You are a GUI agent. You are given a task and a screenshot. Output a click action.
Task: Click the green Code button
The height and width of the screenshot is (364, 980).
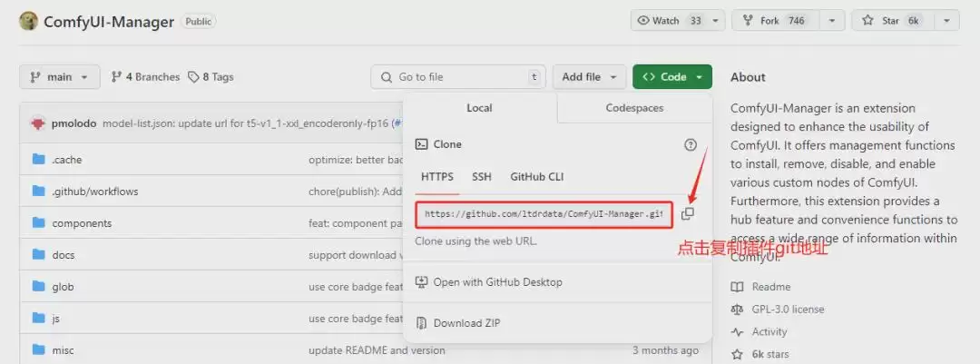click(671, 77)
